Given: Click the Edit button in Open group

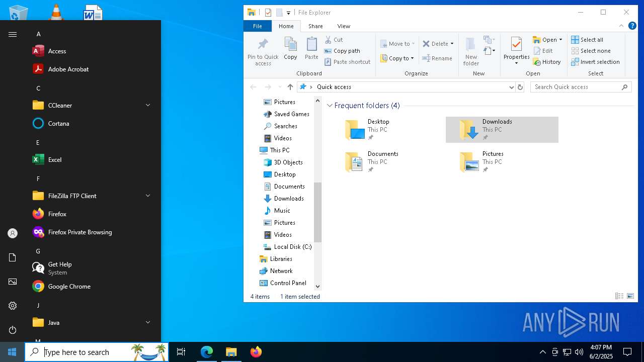Looking at the screenshot, I should click(x=543, y=51).
